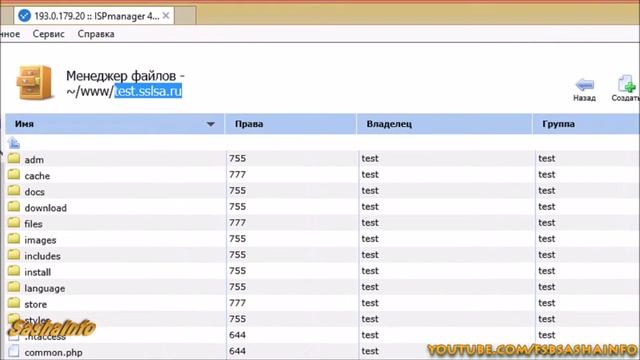Select the docs folder name
Image resolution: width=640 pixels, height=360 pixels.
[35, 192]
